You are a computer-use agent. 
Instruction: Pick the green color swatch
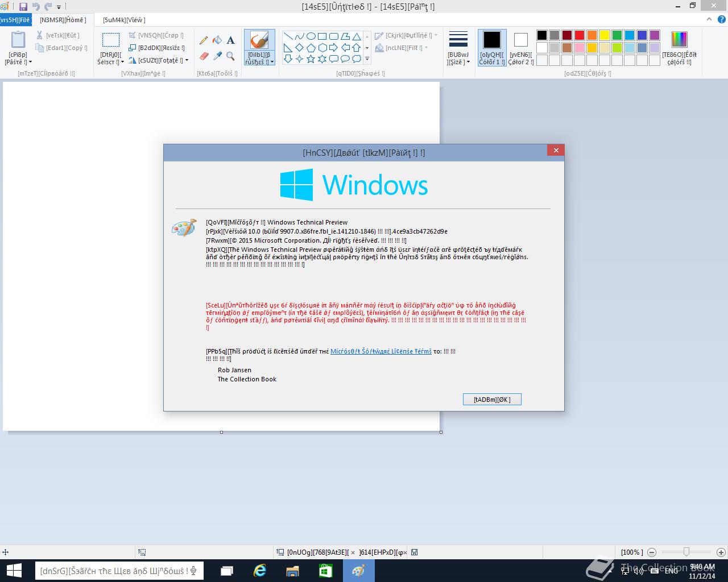617,35
